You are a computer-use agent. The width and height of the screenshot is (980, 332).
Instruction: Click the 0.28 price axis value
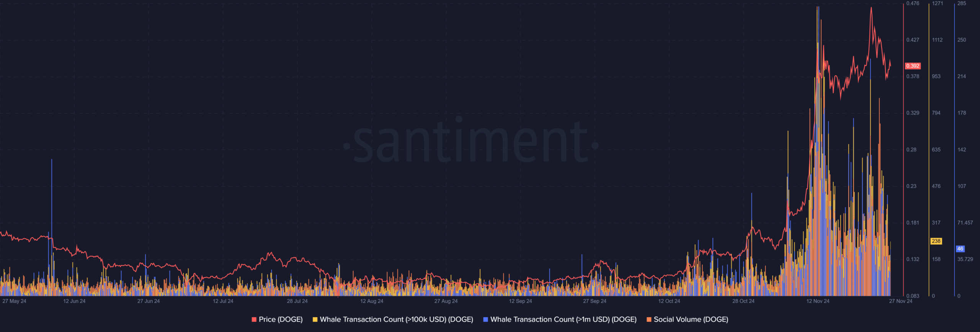[911, 149]
